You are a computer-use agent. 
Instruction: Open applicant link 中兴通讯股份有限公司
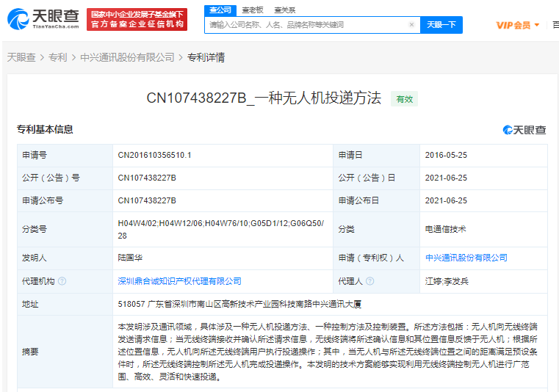pyautogui.click(x=466, y=258)
